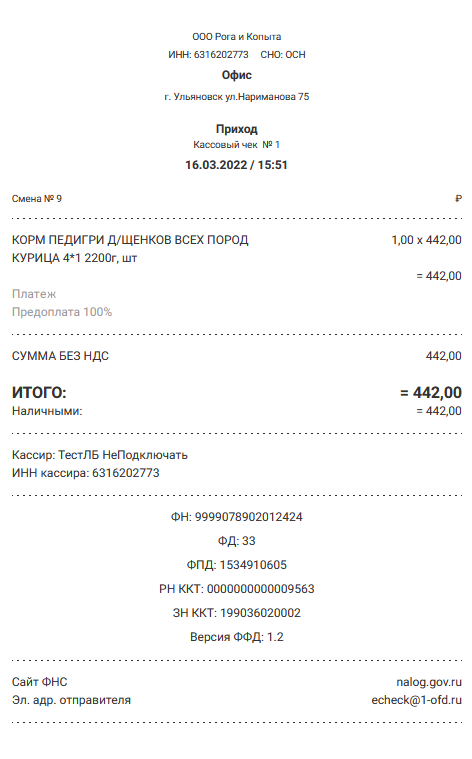Click the ruble currency symbol
The width and height of the screenshot is (472, 759).
pyautogui.click(x=458, y=198)
